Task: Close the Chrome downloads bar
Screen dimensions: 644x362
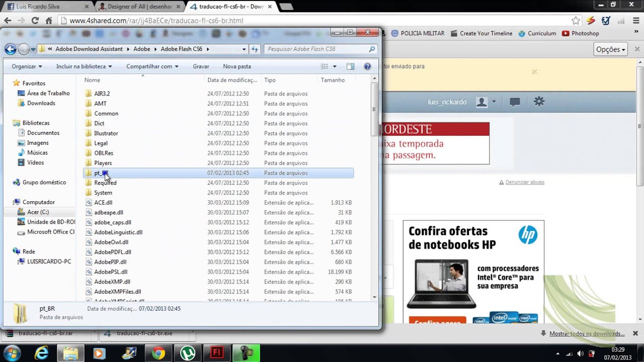Action: (x=635, y=333)
